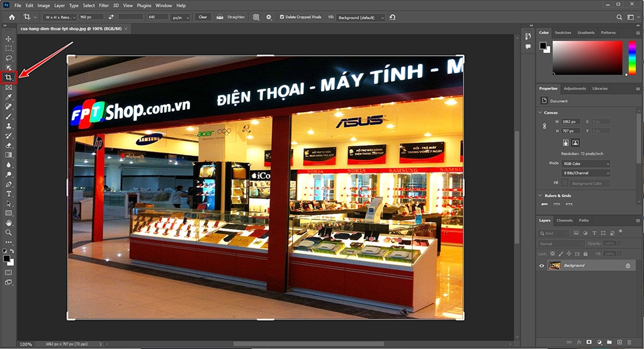Select the Horizontal Type tool

coord(9,194)
